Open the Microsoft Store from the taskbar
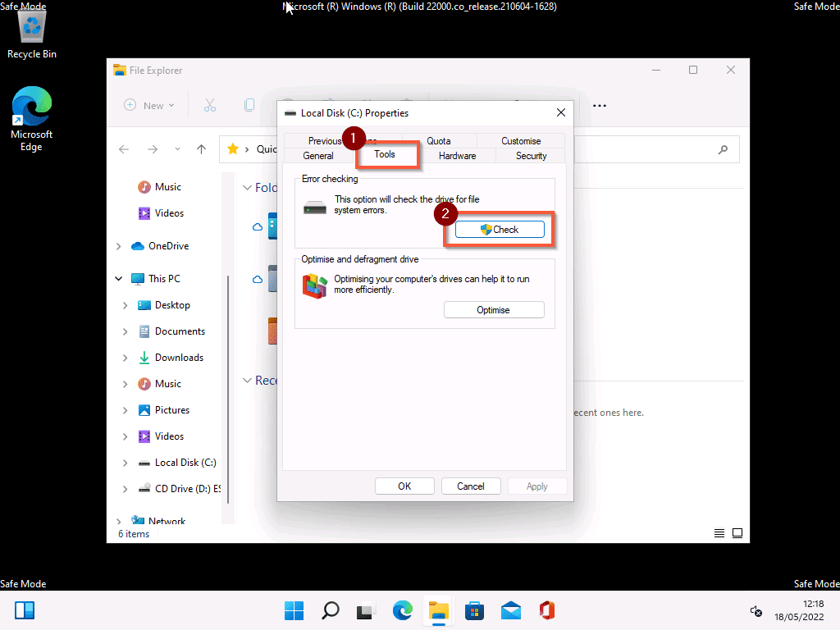 tap(474, 610)
